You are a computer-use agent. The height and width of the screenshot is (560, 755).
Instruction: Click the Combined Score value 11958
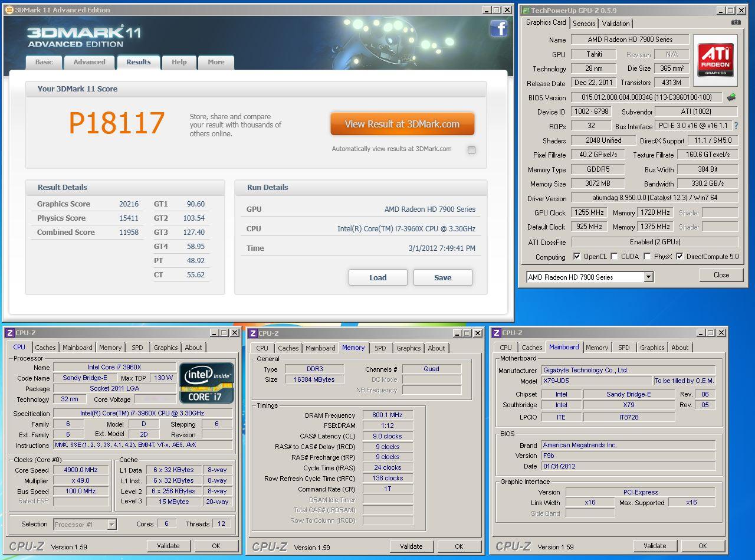tap(129, 232)
